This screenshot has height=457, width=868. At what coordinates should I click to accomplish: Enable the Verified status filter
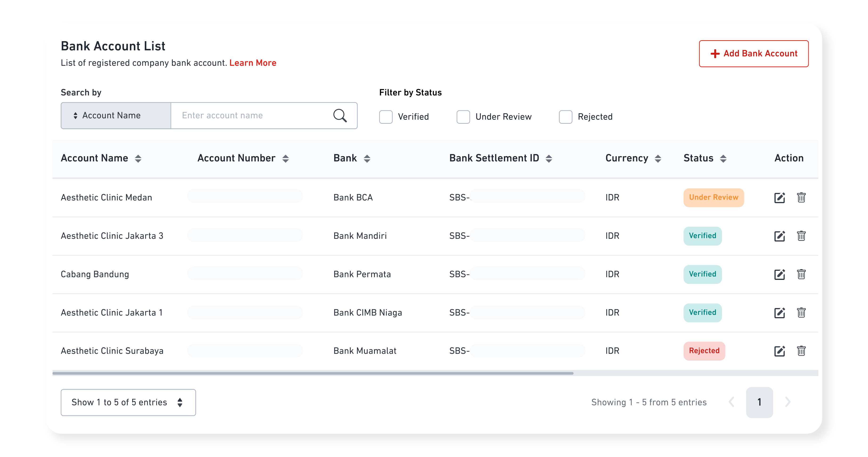coord(386,117)
